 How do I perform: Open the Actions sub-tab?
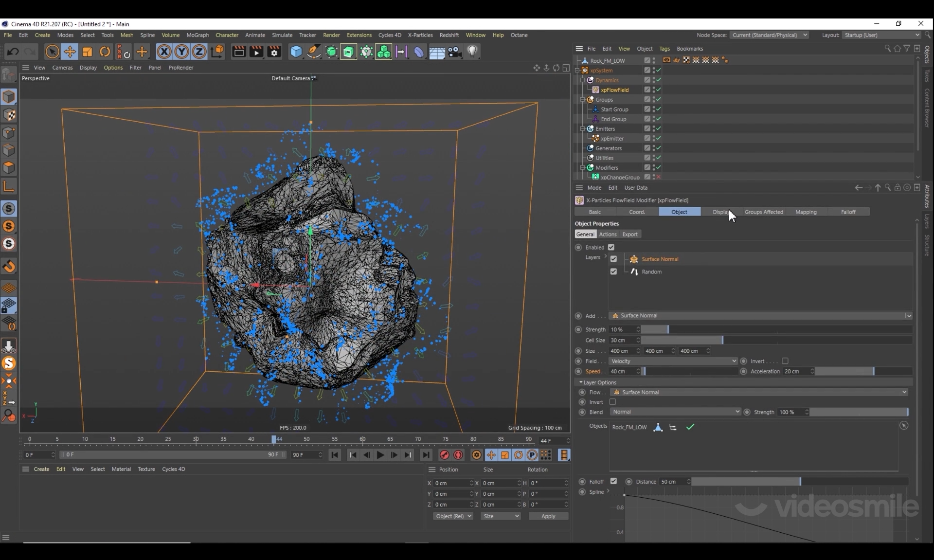point(608,235)
